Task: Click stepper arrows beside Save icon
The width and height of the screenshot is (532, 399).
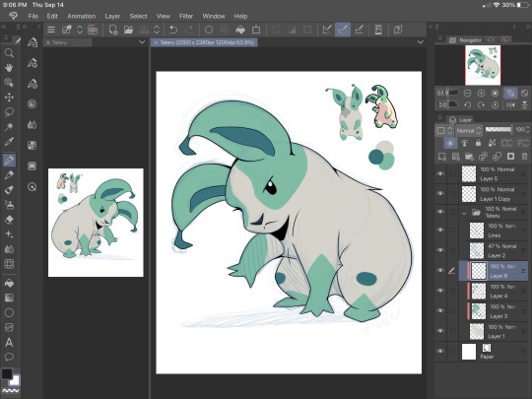Action: coord(157,30)
